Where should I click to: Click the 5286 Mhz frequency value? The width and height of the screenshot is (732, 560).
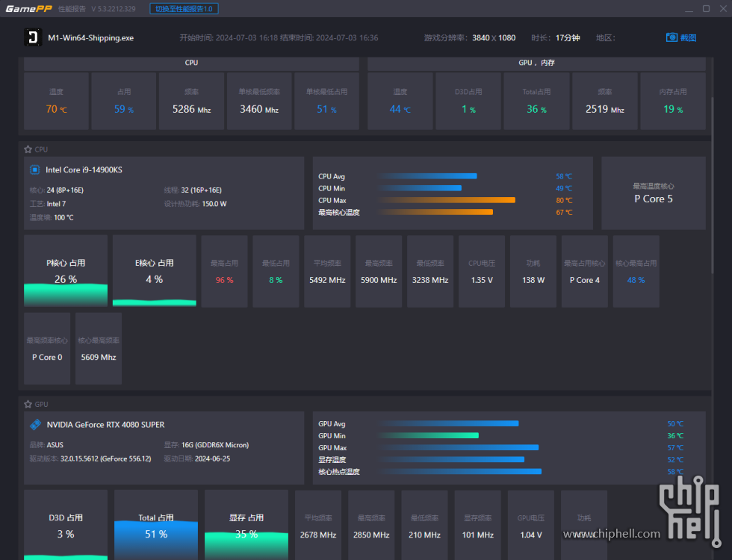coord(191,109)
